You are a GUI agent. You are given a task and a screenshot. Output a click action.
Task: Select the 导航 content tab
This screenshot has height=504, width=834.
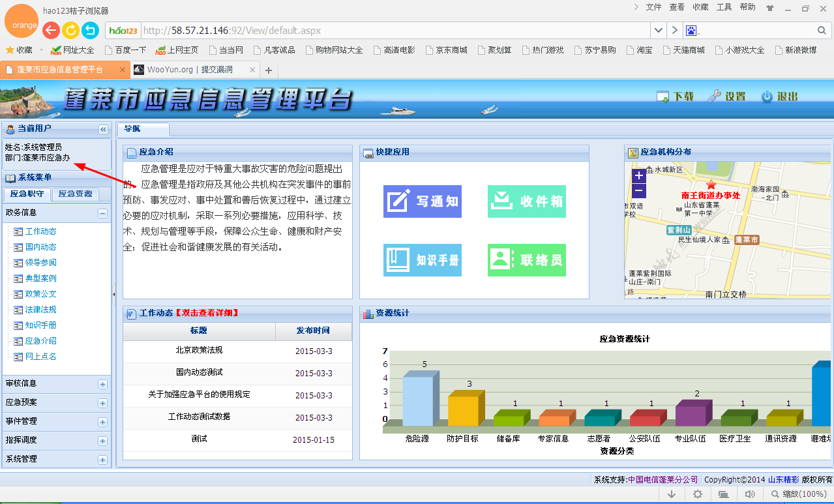142,129
